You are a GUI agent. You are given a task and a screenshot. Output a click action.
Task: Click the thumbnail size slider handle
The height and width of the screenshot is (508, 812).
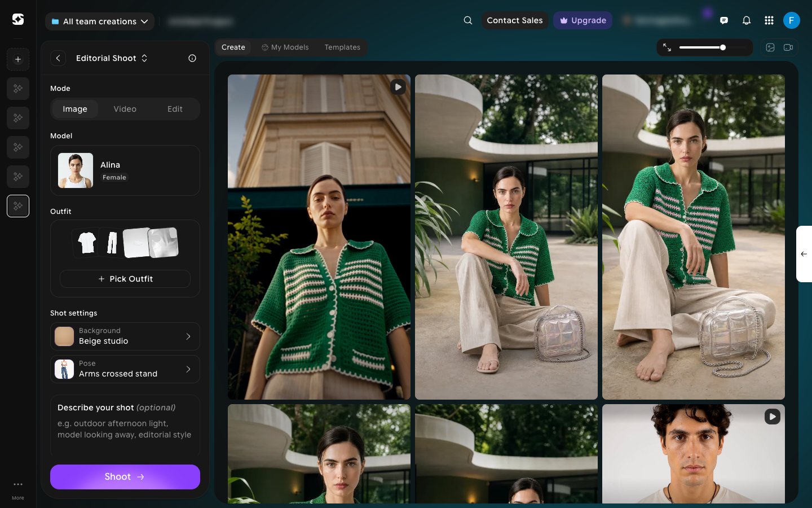click(x=723, y=47)
